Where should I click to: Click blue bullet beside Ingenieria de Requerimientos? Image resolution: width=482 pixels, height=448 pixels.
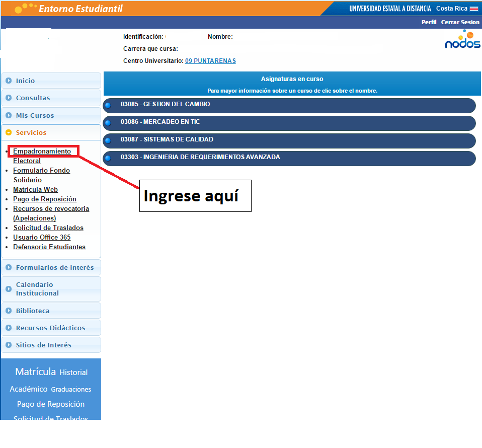click(108, 158)
